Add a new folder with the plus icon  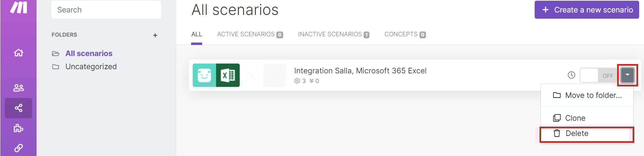pyautogui.click(x=155, y=35)
